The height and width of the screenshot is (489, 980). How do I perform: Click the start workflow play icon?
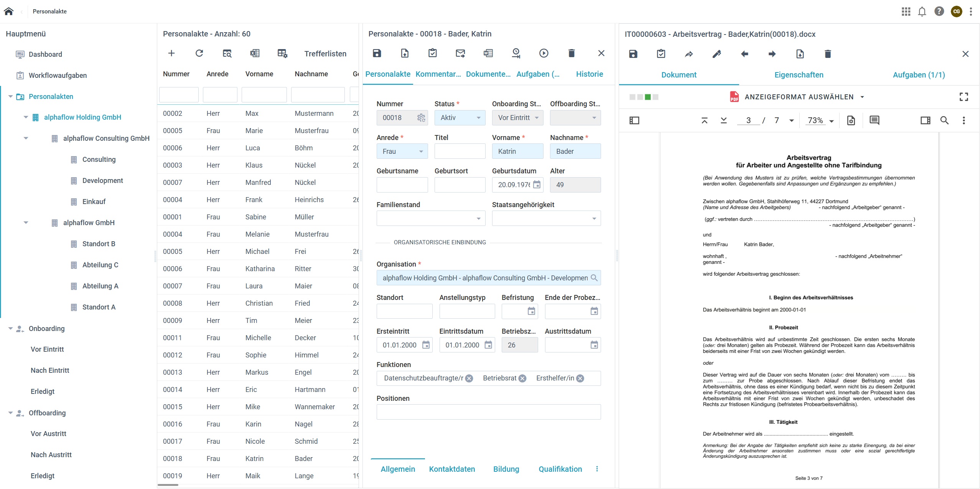point(544,53)
